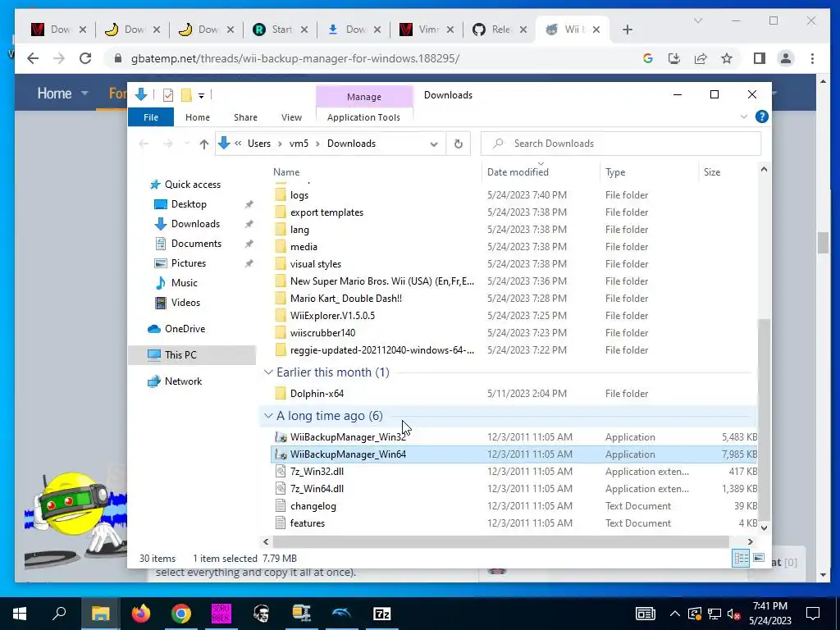Bookmark this page with the star icon

pyautogui.click(x=727, y=58)
